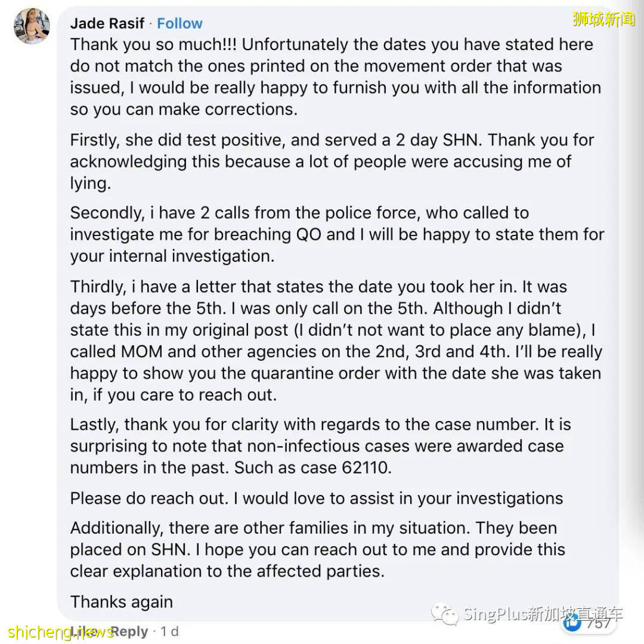The image size is (644, 644).
Task: Follow Jade Rasif
Action: 179,24
